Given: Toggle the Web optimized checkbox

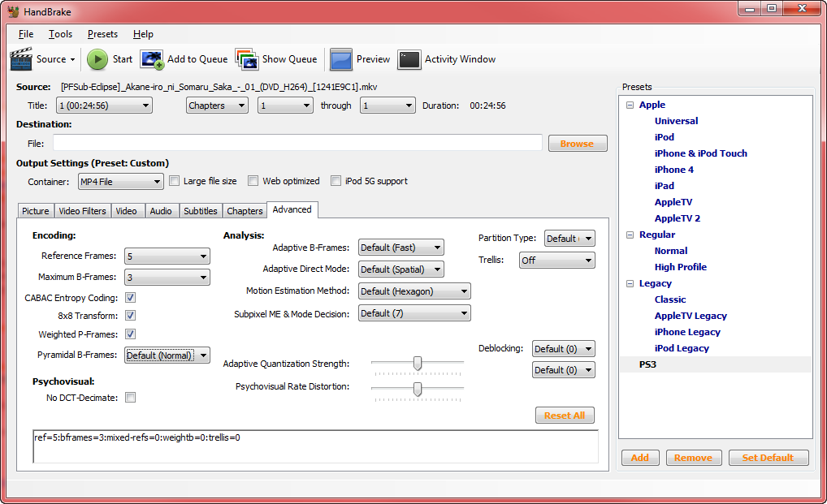Looking at the screenshot, I should coord(253,181).
